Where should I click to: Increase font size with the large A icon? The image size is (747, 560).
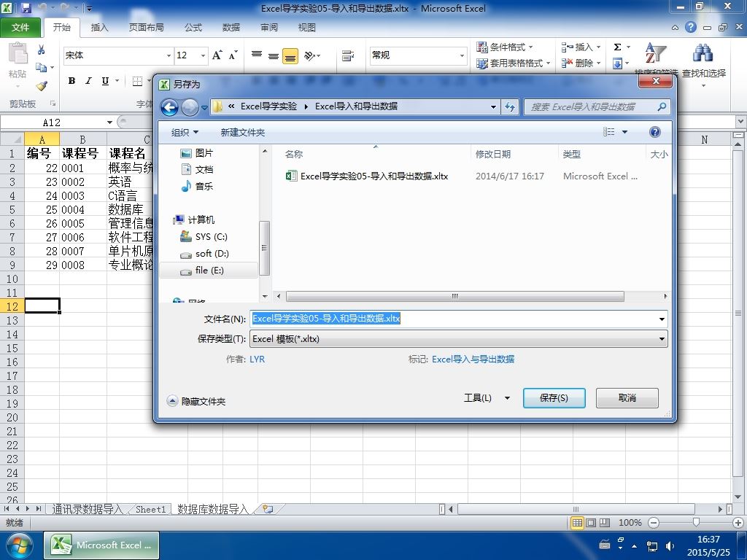click(x=217, y=55)
